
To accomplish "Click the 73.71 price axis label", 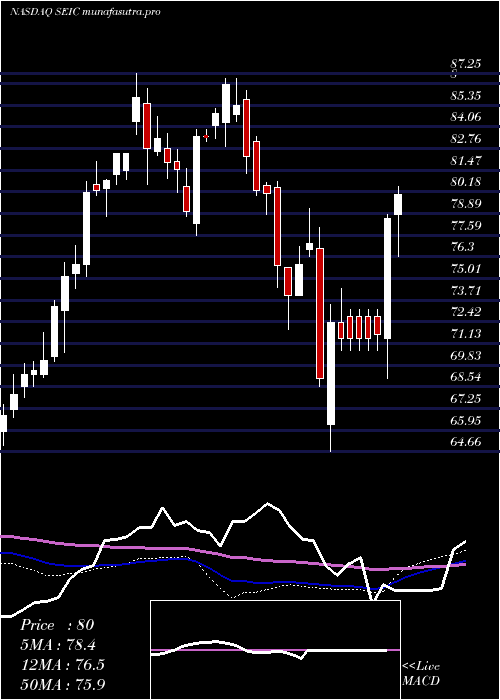I will pos(466,290).
